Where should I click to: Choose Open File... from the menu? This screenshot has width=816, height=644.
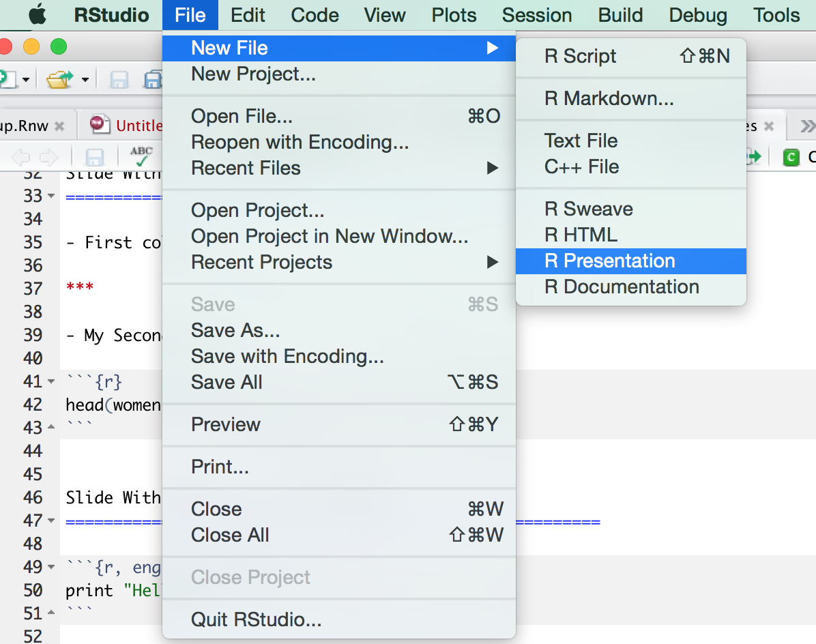(x=339, y=116)
